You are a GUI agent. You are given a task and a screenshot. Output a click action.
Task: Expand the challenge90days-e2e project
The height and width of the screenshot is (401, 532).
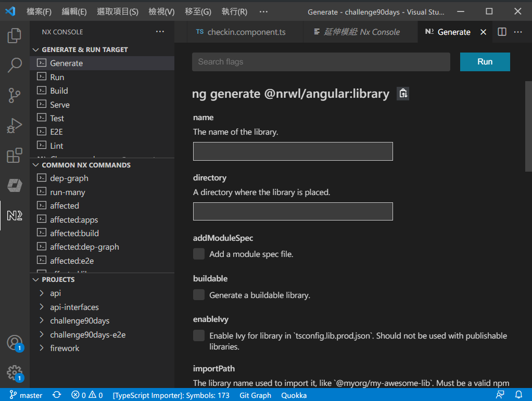(x=42, y=334)
